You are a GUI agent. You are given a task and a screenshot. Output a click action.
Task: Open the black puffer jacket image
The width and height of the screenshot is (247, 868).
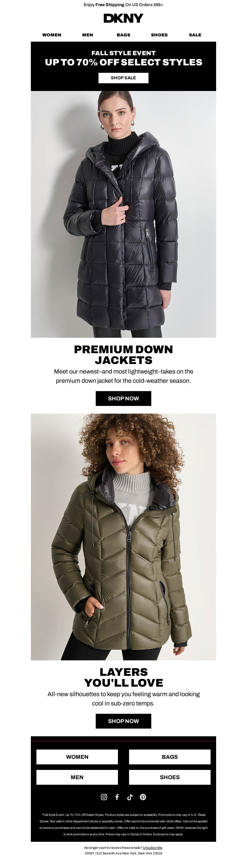tap(124, 214)
